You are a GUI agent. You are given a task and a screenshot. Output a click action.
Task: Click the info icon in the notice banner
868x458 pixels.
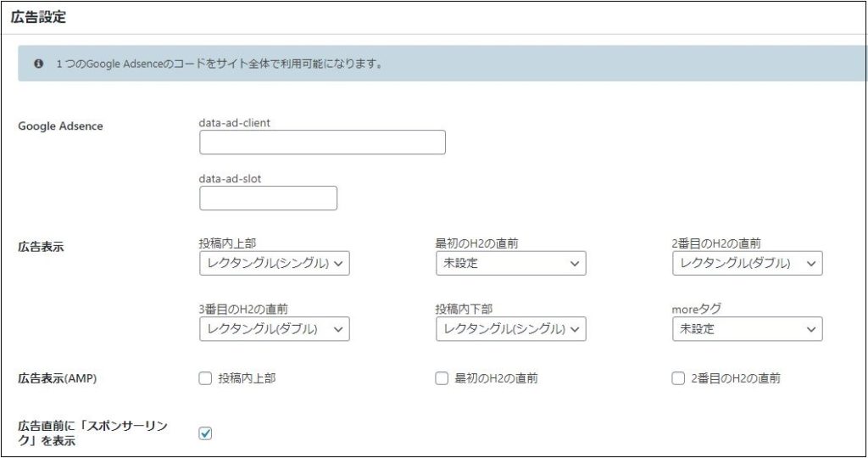(39, 64)
